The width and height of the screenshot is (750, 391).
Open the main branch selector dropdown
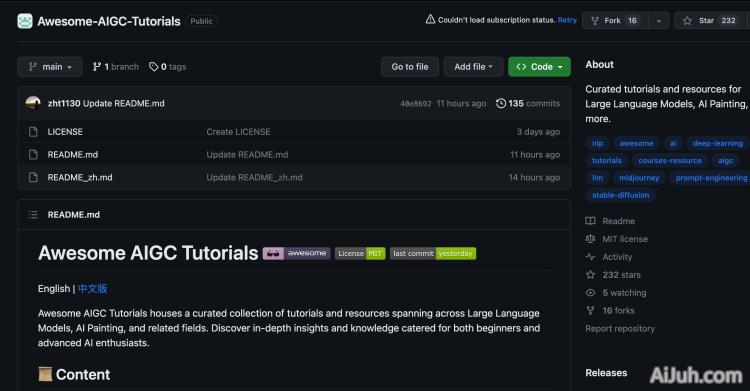pos(50,67)
